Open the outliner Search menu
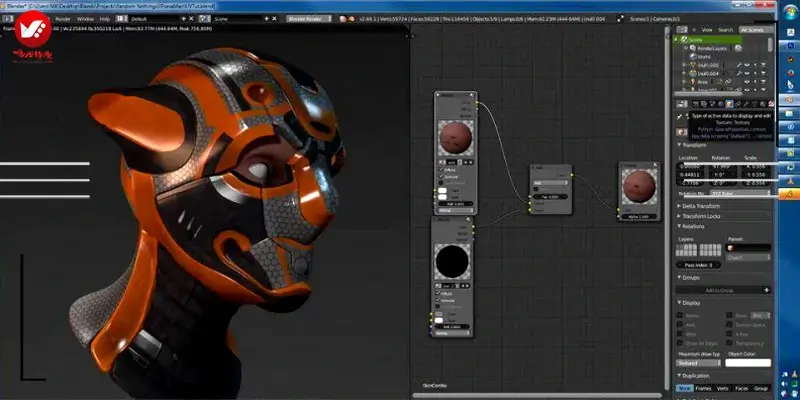800x400 pixels. point(726,30)
